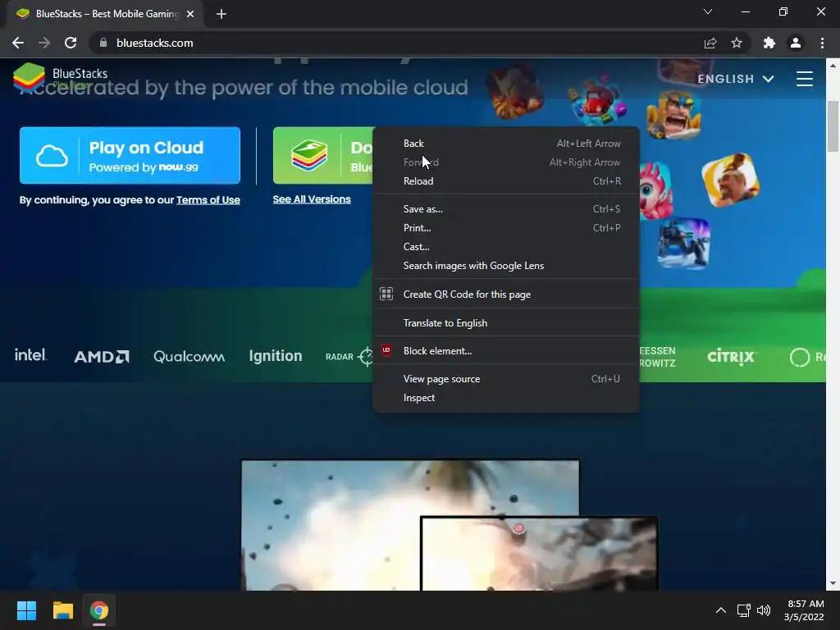Click the browser forward arrow
The image size is (840, 630).
44,43
